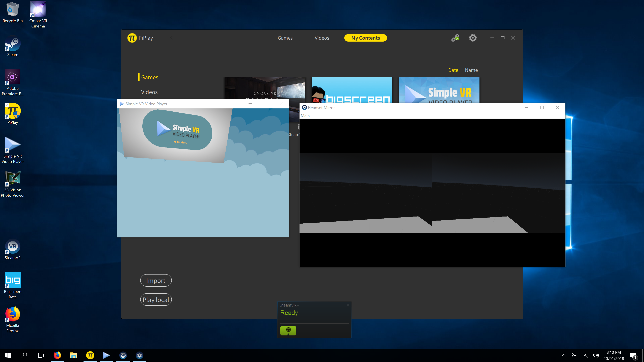Click the green Pimax headset status icon
This screenshot has width=644, height=362.
click(x=288, y=330)
